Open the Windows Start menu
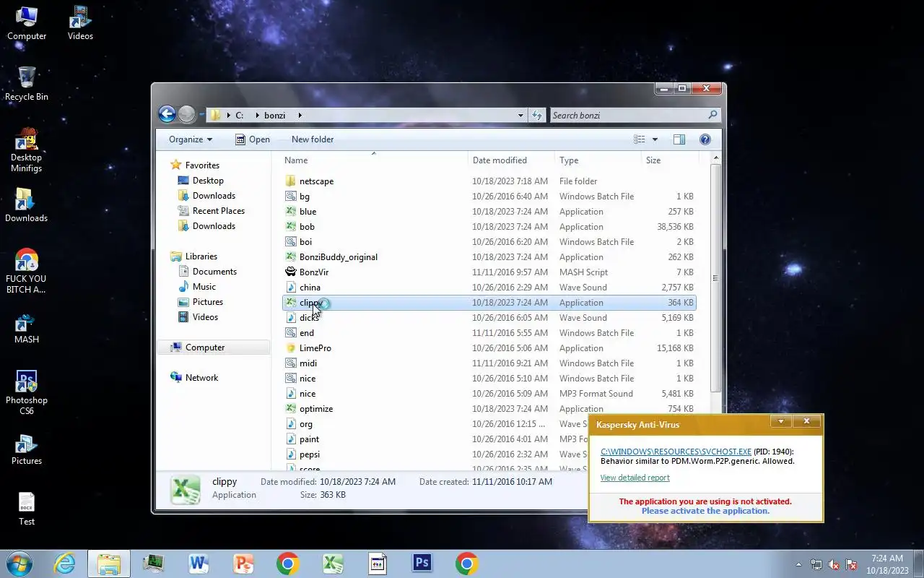The image size is (924, 578). pyautogui.click(x=19, y=564)
